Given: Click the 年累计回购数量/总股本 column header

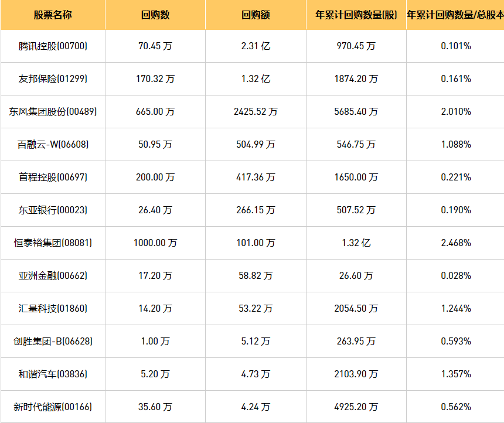Looking at the screenshot, I should (455, 15).
